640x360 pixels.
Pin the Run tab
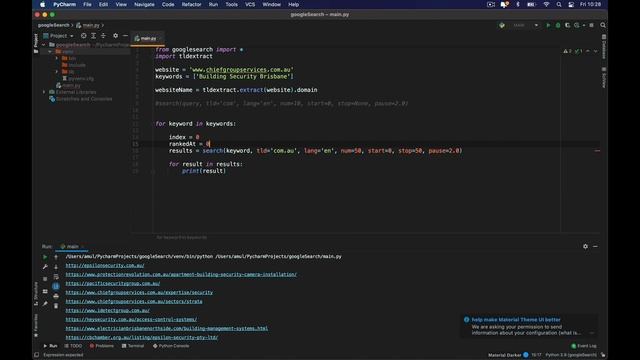[45, 304]
